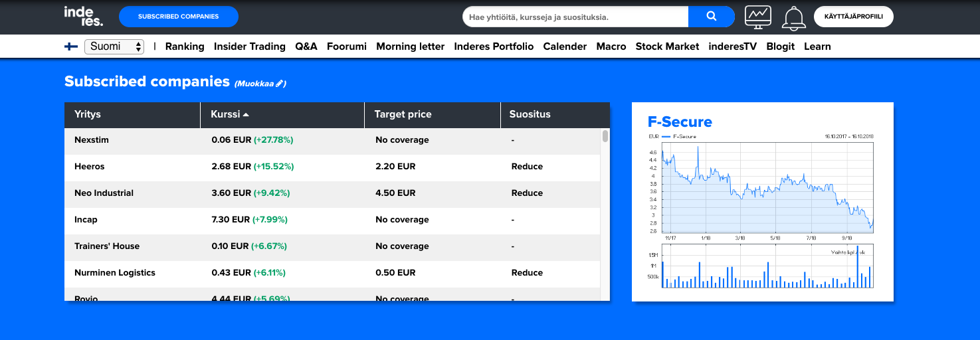Image resolution: width=980 pixels, height=340 pixels.
Task: Click the Inderes logo
Action: coord(84,17)
